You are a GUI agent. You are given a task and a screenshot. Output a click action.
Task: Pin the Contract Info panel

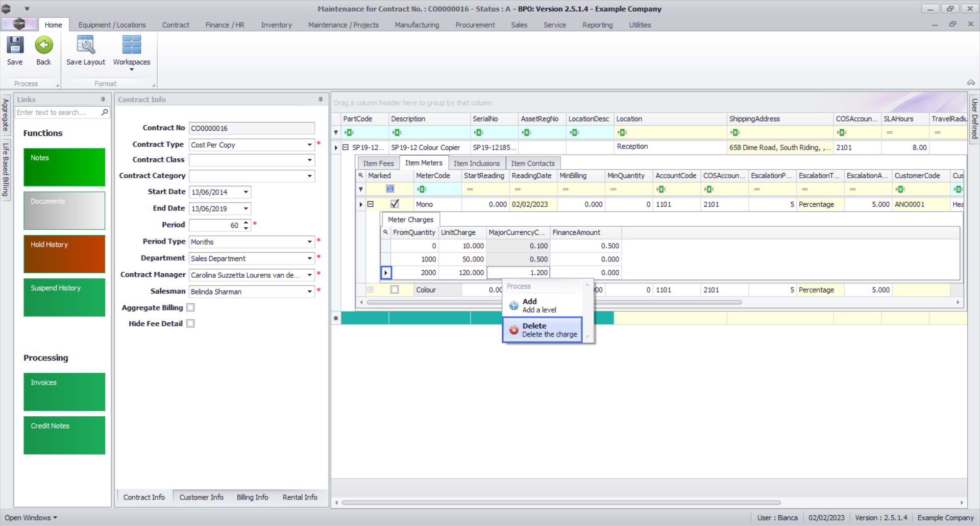point(321,100)
